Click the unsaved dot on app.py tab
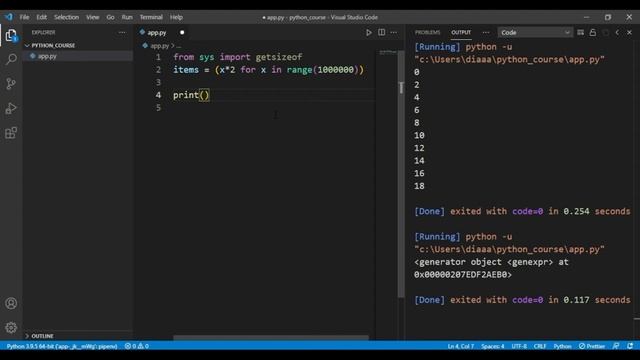The height and width of the screenshot is (360, 640). pyautogui.click(x=182, y=32)
